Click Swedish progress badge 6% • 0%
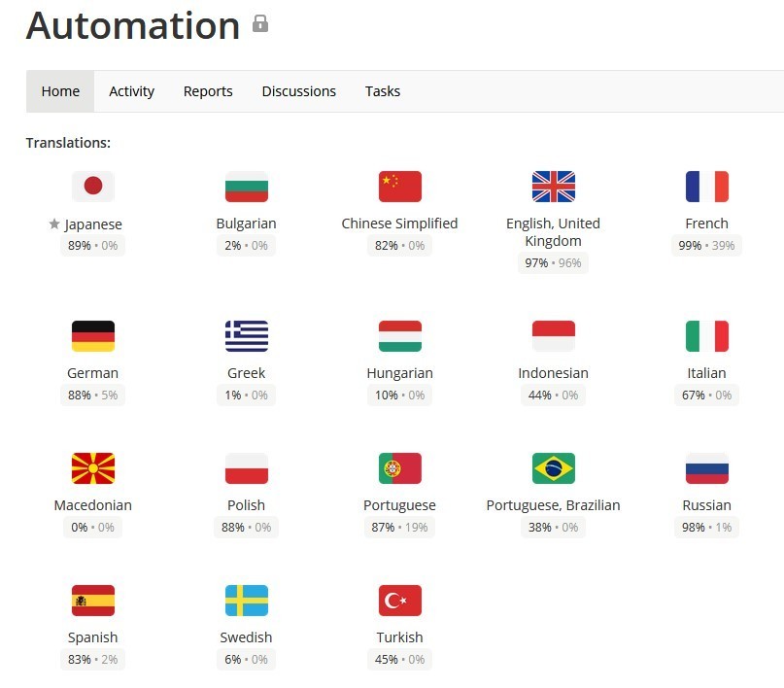784x688 pixels. point(246,660)
